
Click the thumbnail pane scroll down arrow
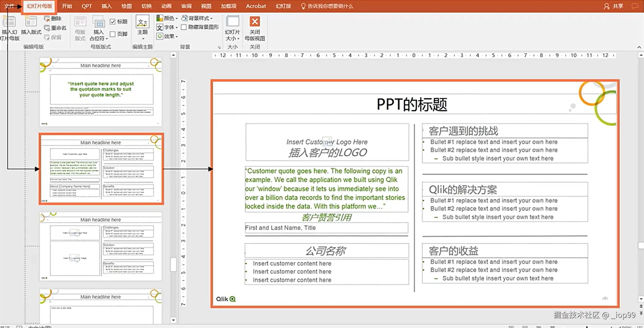(x=173, y=320)
